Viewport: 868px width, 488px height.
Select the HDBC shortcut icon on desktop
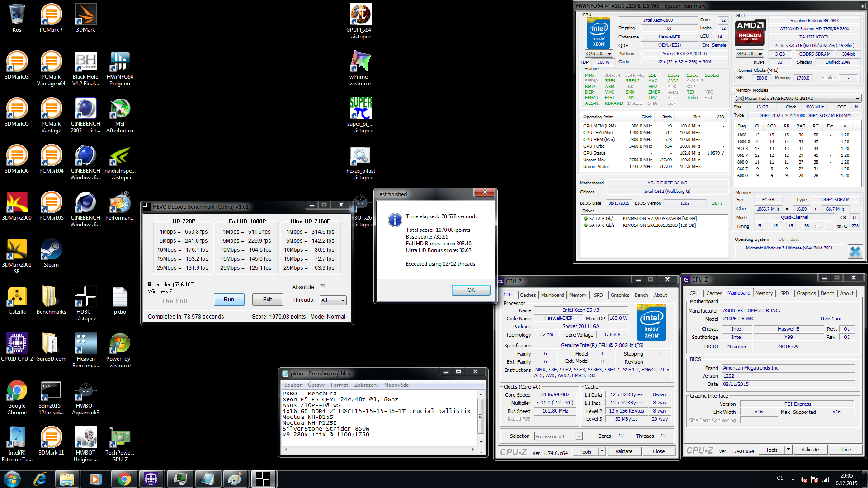(85, 303)
